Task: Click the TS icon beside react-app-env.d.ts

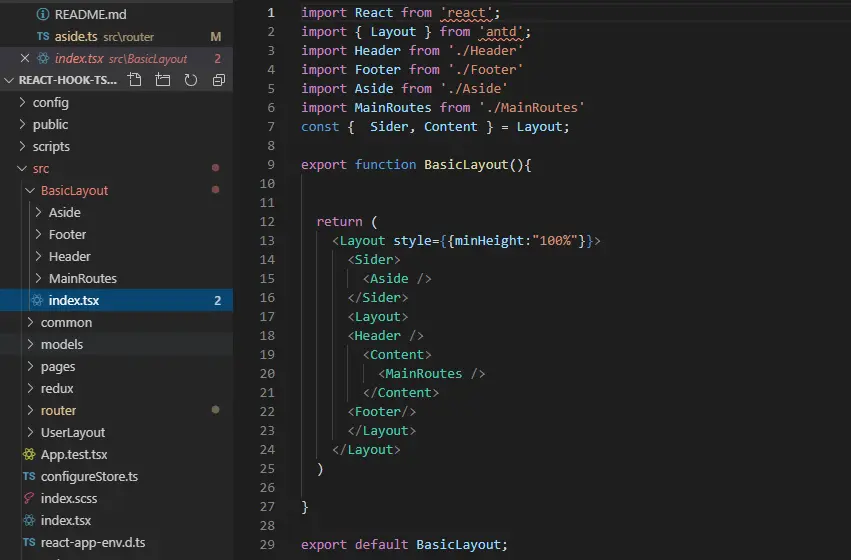Action: [29, 542]
